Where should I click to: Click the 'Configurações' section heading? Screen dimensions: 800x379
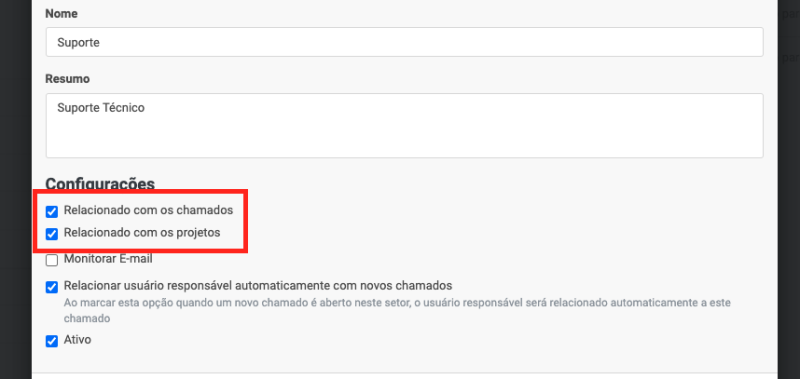point(100,184)
